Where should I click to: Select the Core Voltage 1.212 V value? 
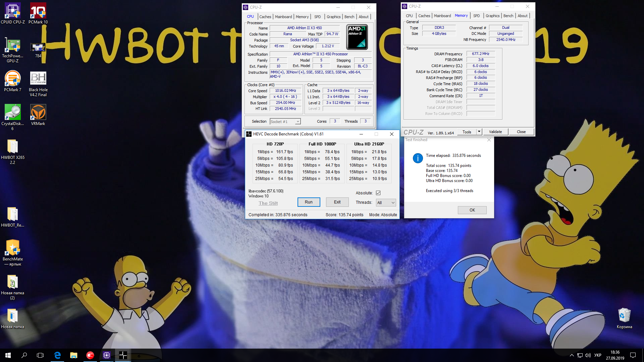(x=328, y=46)
